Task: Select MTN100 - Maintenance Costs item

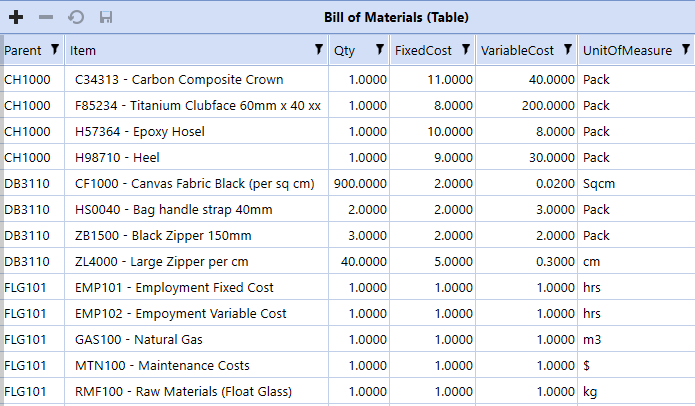Action: click(162, 366)
